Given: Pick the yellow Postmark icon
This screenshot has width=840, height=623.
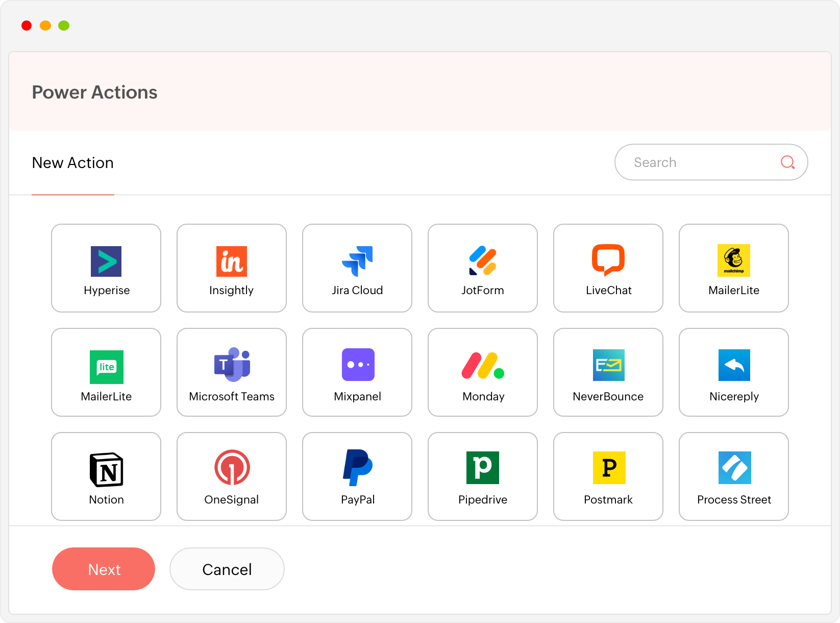Looking at the screenshot, I should point(609,468).
